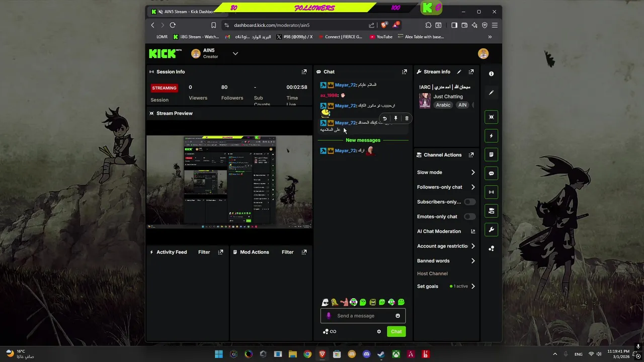Delete the hovered chat message
This screenshot has width=644, height=362.
[407, 119]
